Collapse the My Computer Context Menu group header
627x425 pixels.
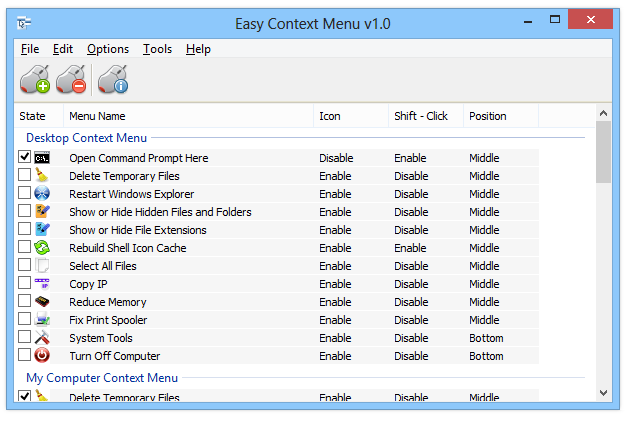[x=102, y=377]
